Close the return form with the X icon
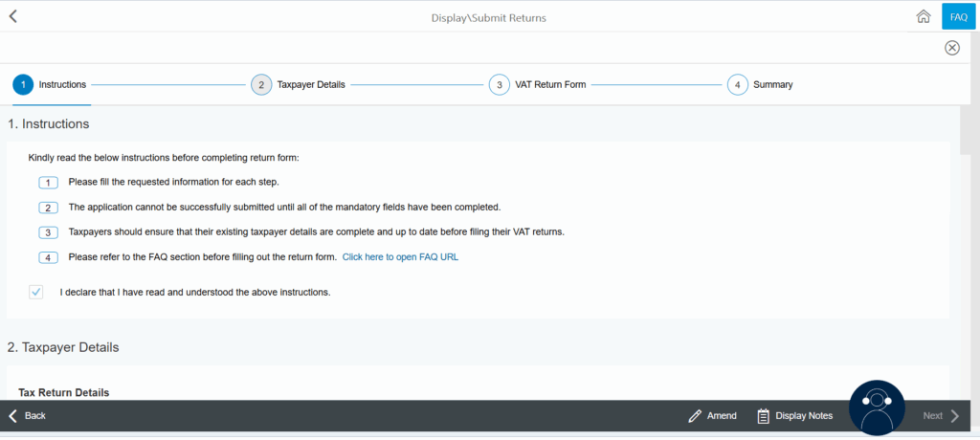Image resolution: width=980 pixels, height=440 pixels. click(952, 48)
